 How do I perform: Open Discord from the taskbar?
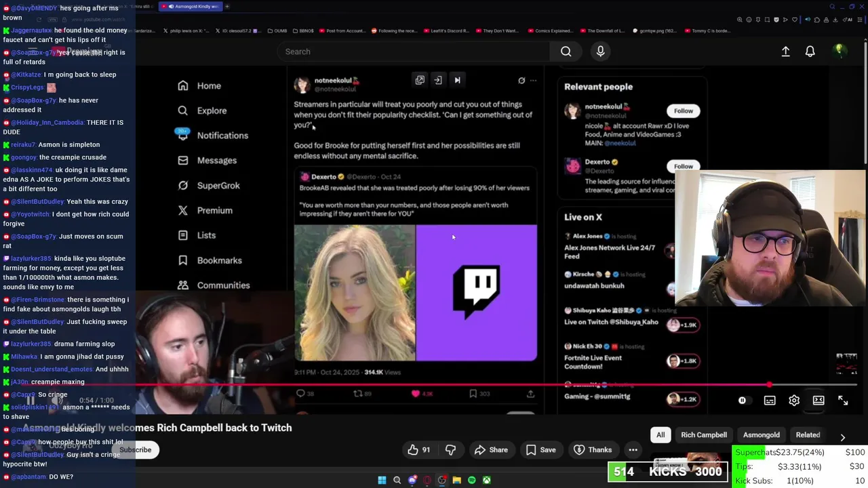412,480
